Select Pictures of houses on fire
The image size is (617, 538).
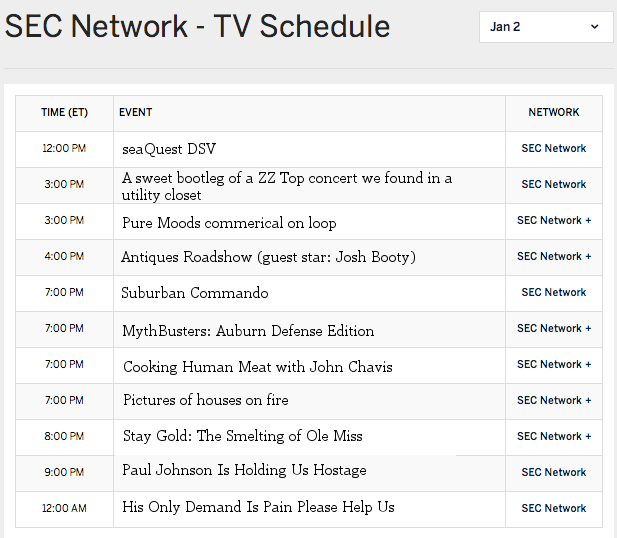[206, 400]
